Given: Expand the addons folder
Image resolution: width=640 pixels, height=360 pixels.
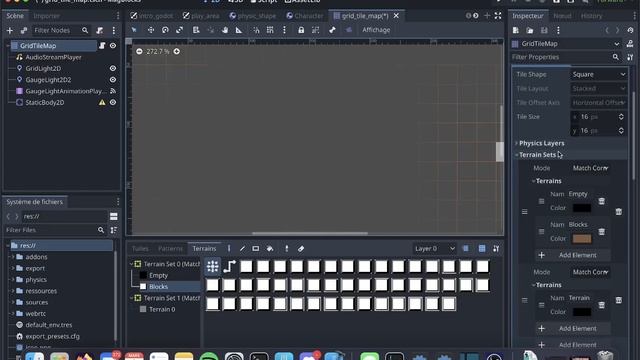Looking at the screenshot, I should point(13,257).
